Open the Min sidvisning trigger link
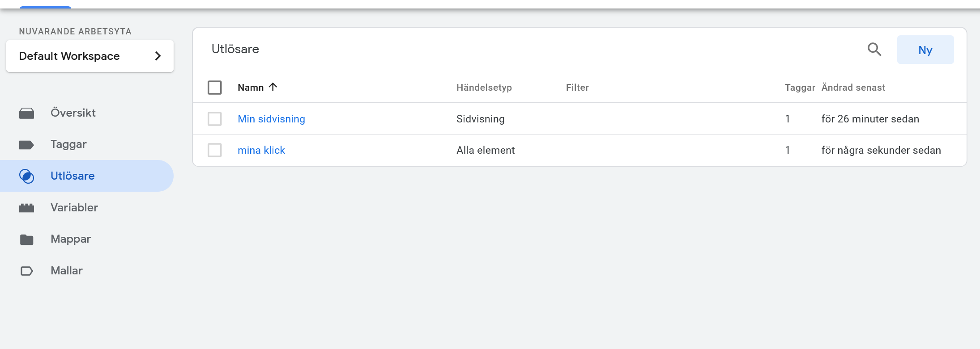Viewport: 980px width, 349px height. tap(271, 119)
